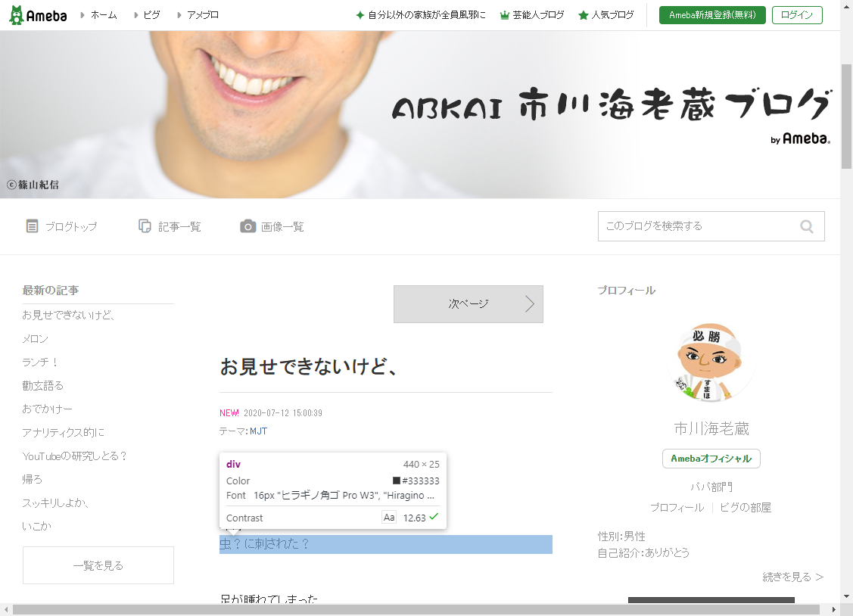Click 続きを見る in the profile

pos(792,577)
